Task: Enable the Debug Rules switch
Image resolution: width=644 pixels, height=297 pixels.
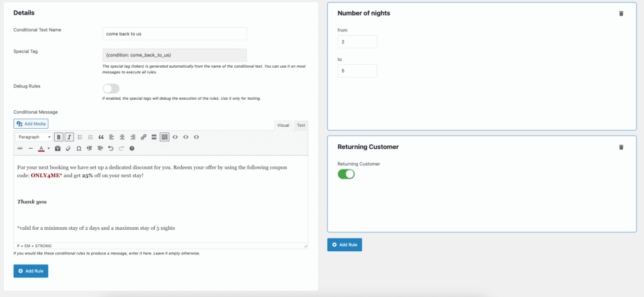Action: pyautogui.click(x=111, y=89)
